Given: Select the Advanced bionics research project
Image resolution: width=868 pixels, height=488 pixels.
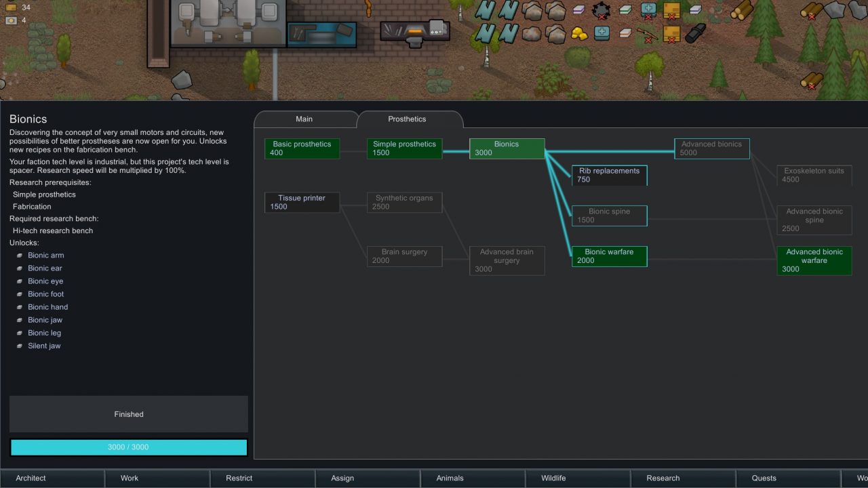Looking at the screenshot, I should [x=712, y=148].
